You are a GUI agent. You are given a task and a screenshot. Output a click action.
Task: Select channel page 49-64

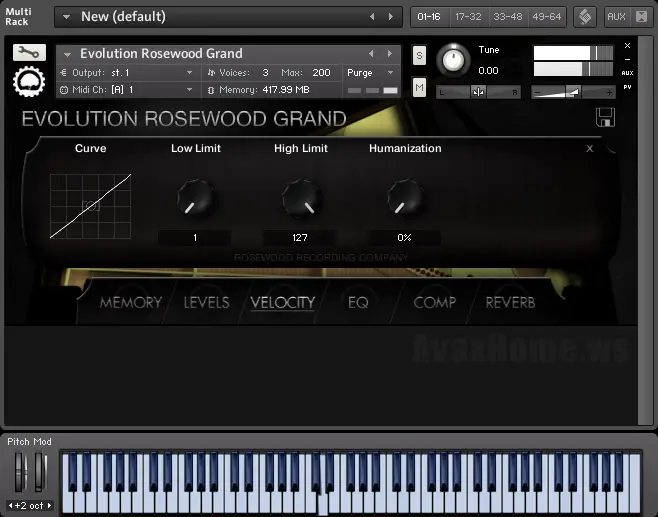[547, 17]
